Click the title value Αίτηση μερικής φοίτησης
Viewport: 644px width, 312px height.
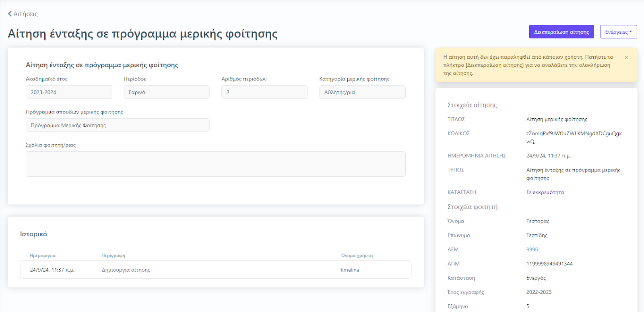pos(557,119)
